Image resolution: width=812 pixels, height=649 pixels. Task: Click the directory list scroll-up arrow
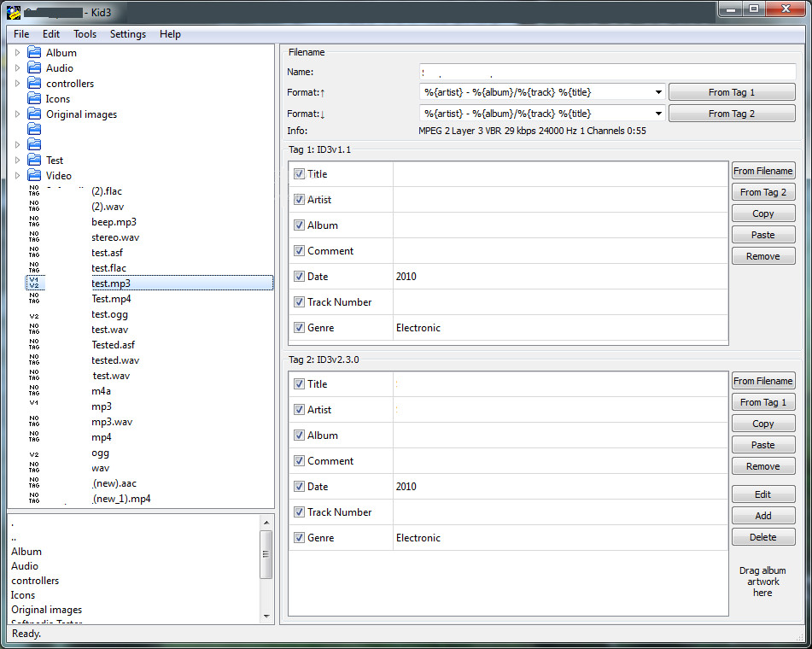click(266, 523)
